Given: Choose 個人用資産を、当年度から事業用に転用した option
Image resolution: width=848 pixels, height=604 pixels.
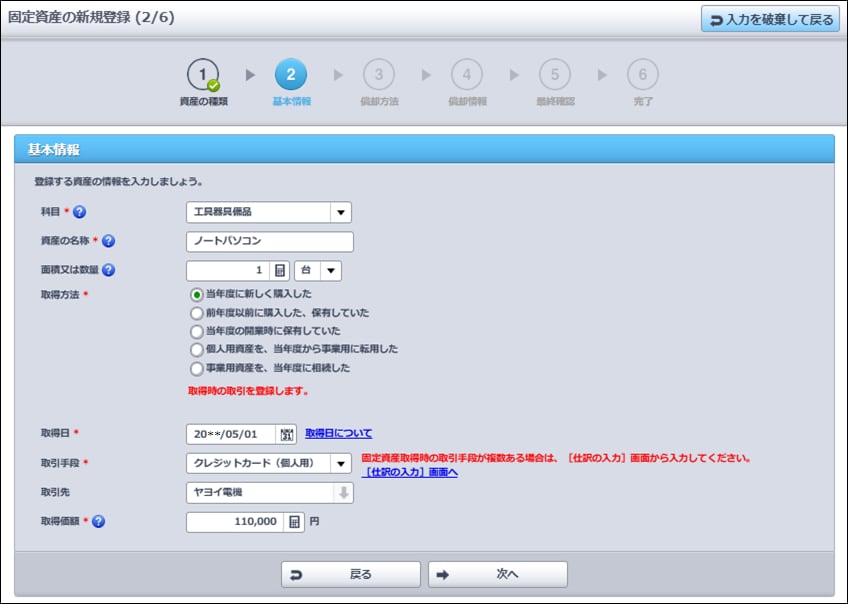Looking at the screenshot, I should [x=197, y=349].
